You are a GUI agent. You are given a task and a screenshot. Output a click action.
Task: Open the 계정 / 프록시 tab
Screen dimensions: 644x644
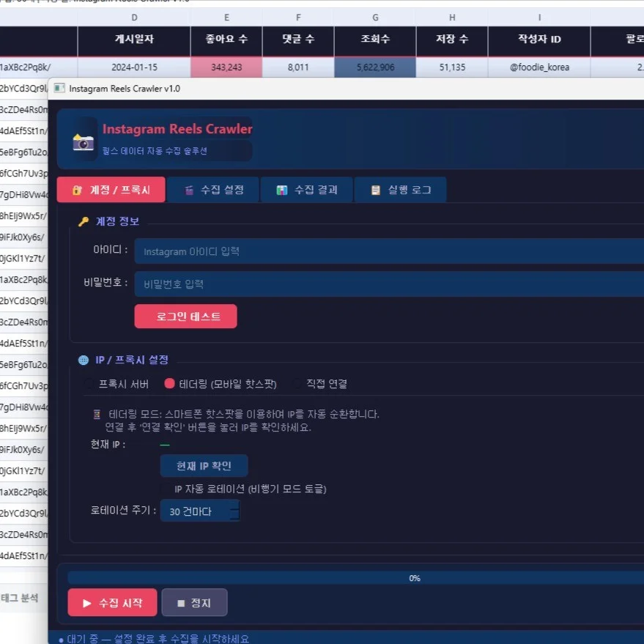click(111, 190)
